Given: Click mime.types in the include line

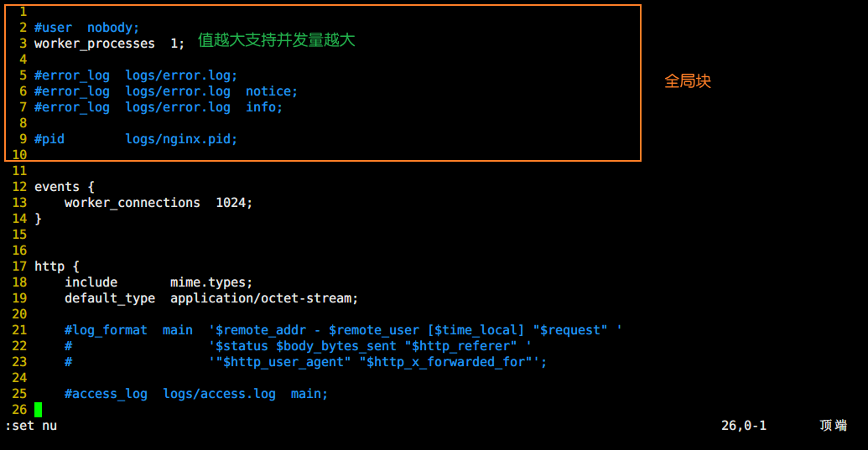Looking at the screenshot, I should [x=211, y=282].
